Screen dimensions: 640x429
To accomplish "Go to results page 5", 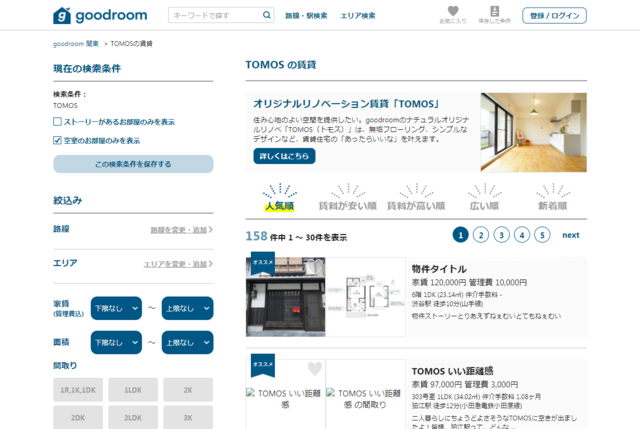I will 542,235.
